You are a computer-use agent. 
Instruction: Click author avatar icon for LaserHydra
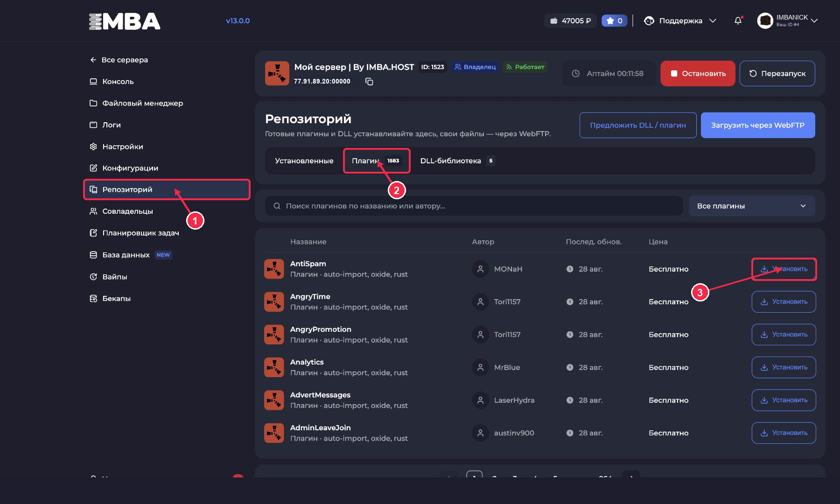[x=480, y=400]
